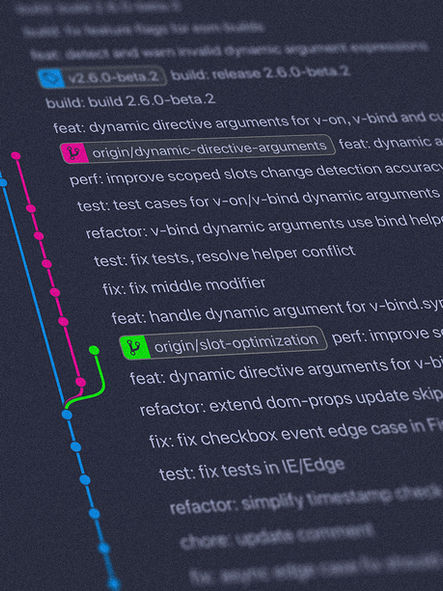Select commit "build: release 2.6.0-beta.2"
Viewport: 443px width, 591px height.
tap(261, 73)
